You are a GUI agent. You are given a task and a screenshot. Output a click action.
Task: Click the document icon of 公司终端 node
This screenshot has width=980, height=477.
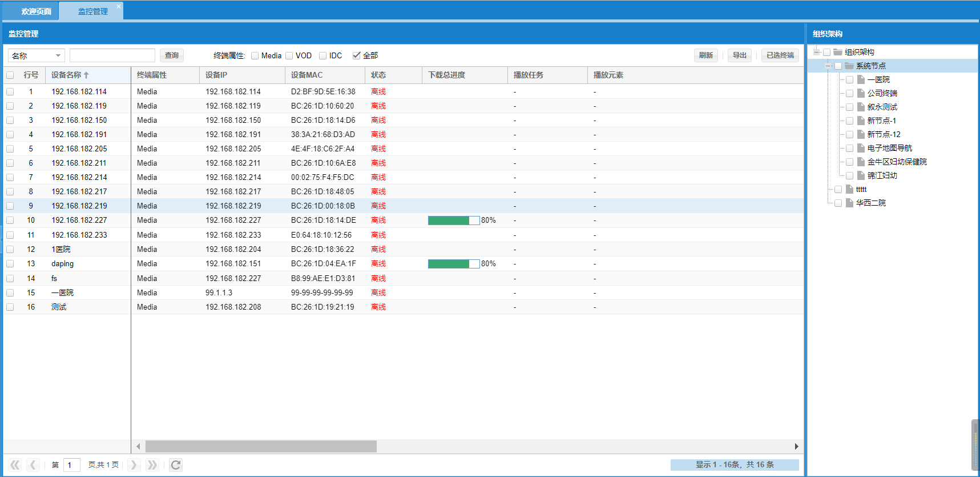861,93
